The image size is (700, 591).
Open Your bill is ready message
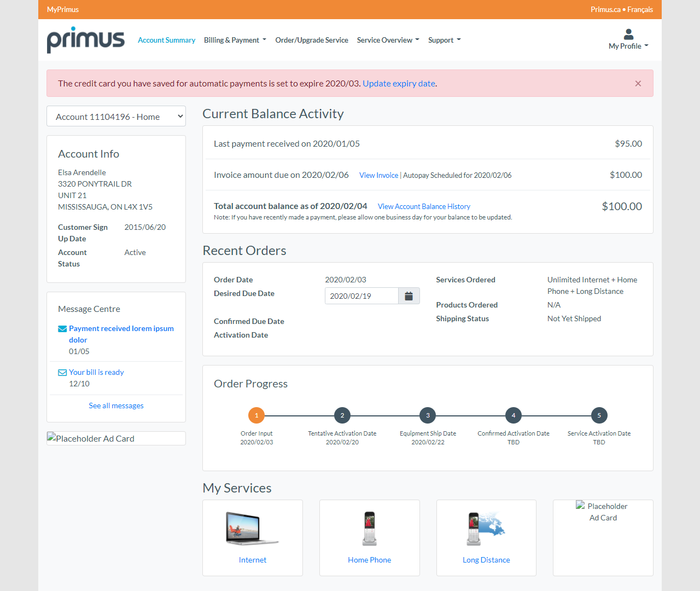click(96, 372)
